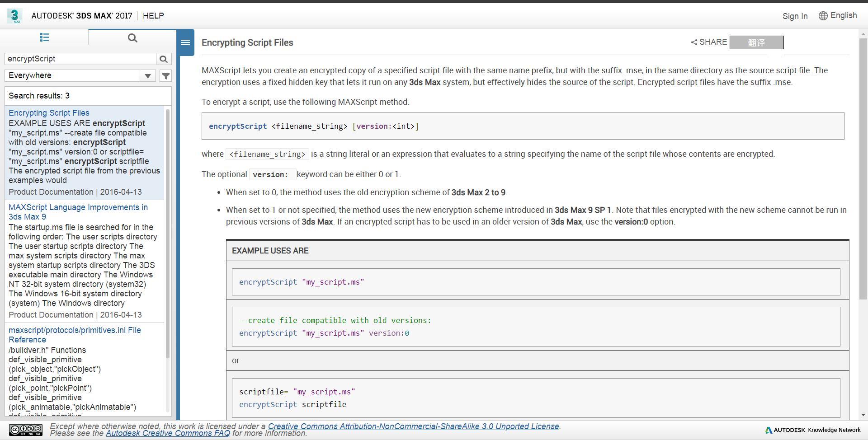This screenshot has width=868, height=440.
Task: Open the search filter options
Action: tap(166, 76)
